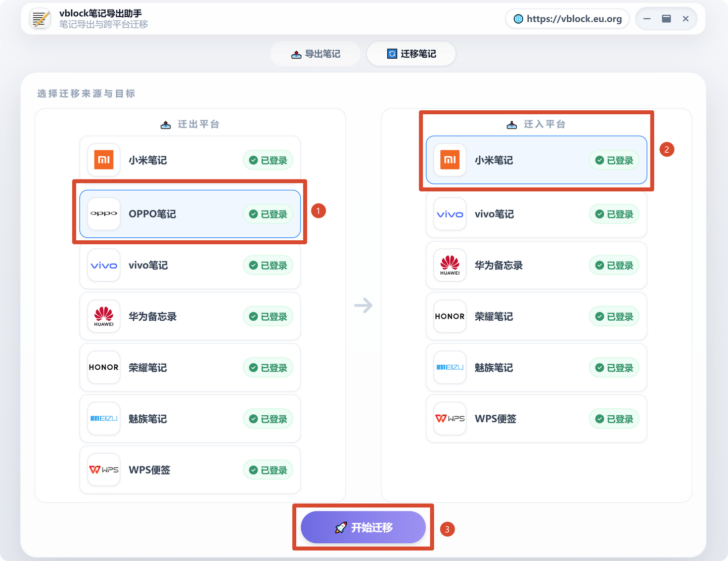Click the OPPO logo in 迁出平台 column
This screenshot has height=561, width=728.
pos(104,214)
